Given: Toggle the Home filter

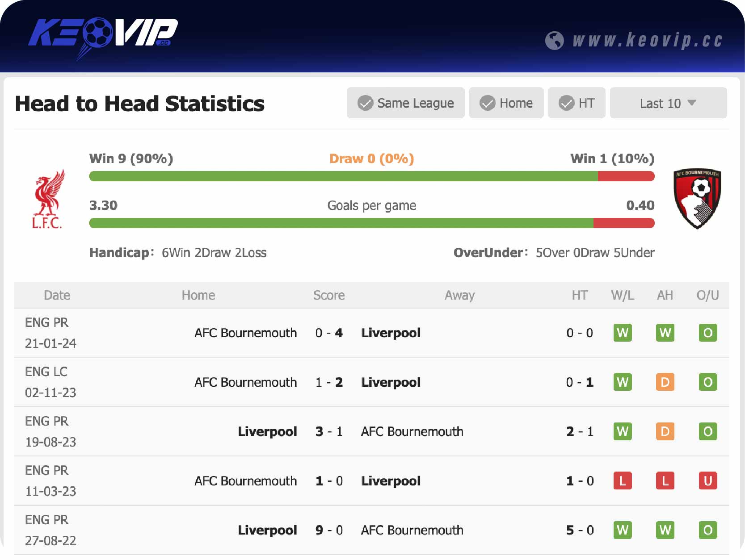Looking at the screenshot, I should tap(506, 103).
